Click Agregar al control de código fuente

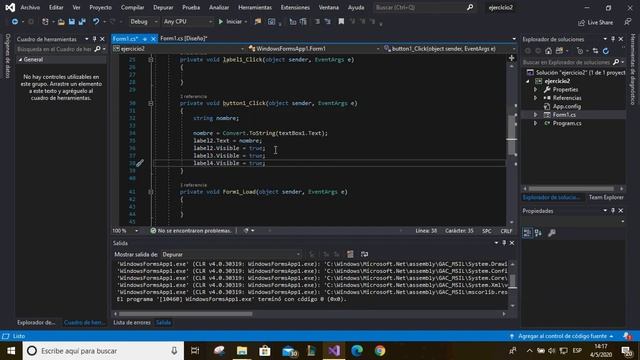[562, 336]
